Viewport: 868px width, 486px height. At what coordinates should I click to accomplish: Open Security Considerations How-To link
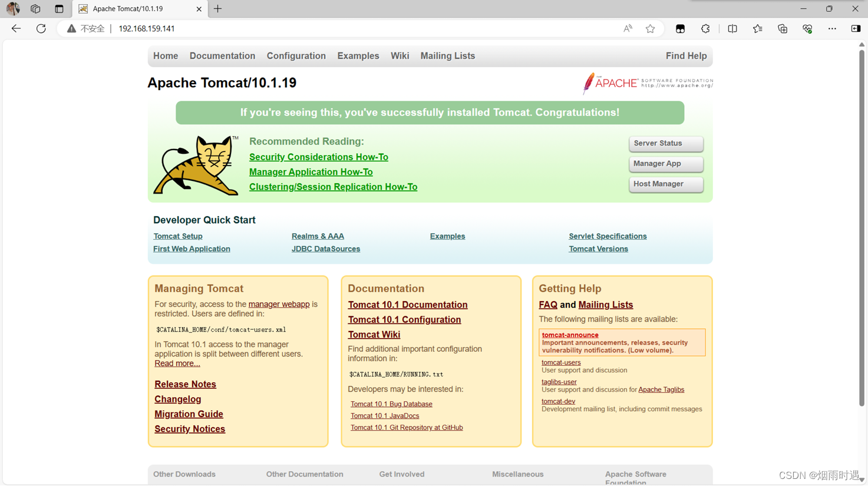[x=318, y=157]
